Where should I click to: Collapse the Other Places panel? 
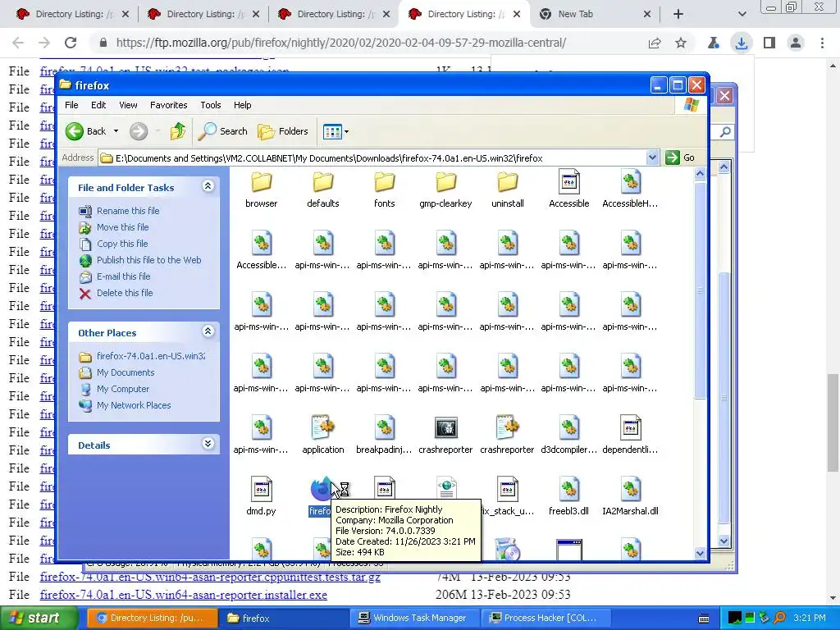click(x=208, y=331)
